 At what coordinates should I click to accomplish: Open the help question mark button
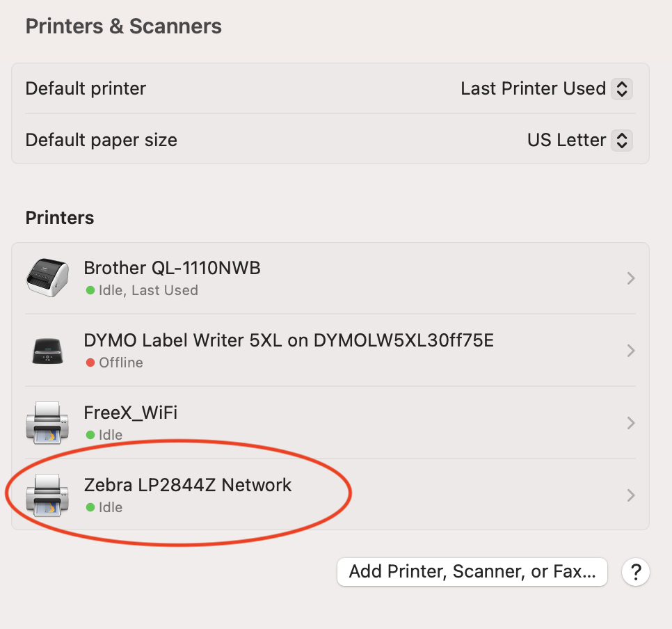coord(636,573)
